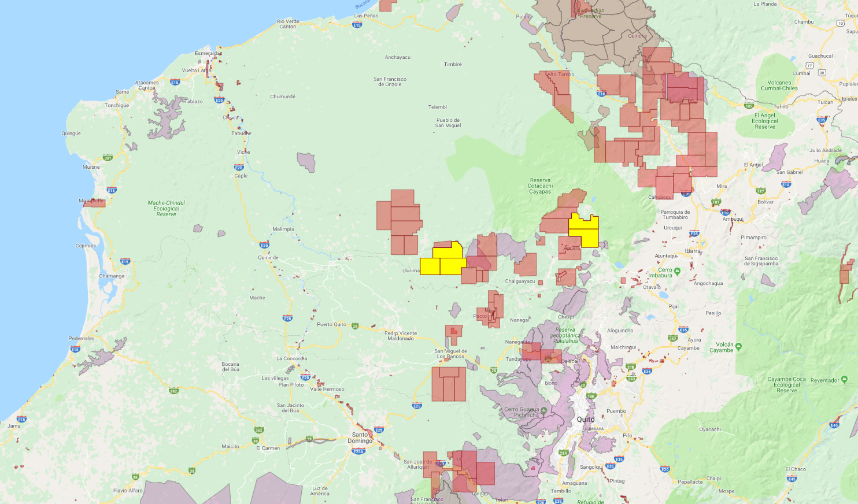
Task: Select the 301 route shield near Muisne
Action: coord(108,158)
